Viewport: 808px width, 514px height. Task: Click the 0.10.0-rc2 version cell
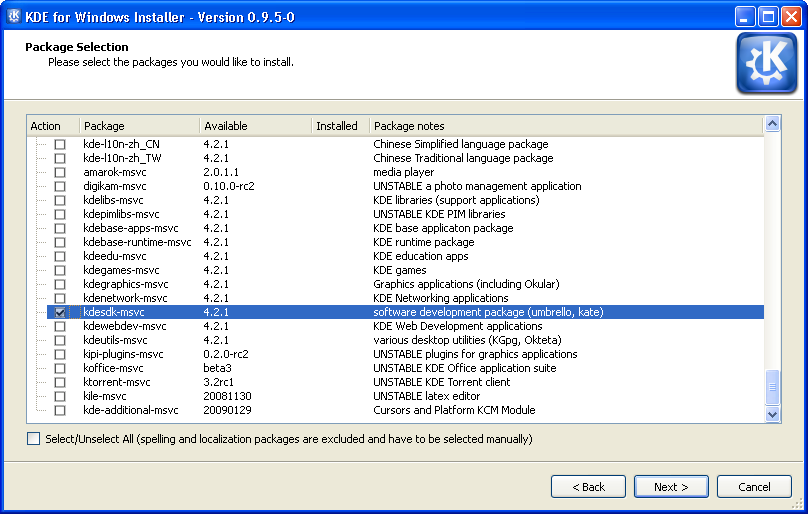click(x=229, y=186)
